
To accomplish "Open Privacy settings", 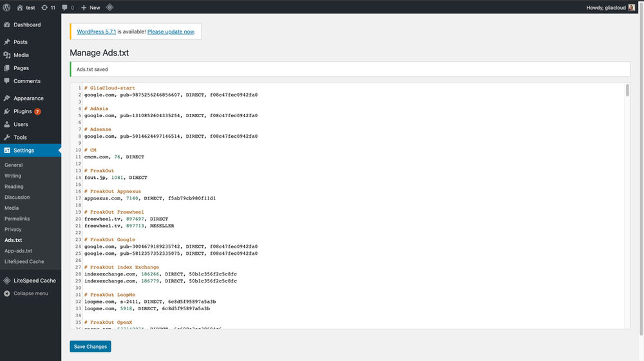I will [x=13, y=229].
